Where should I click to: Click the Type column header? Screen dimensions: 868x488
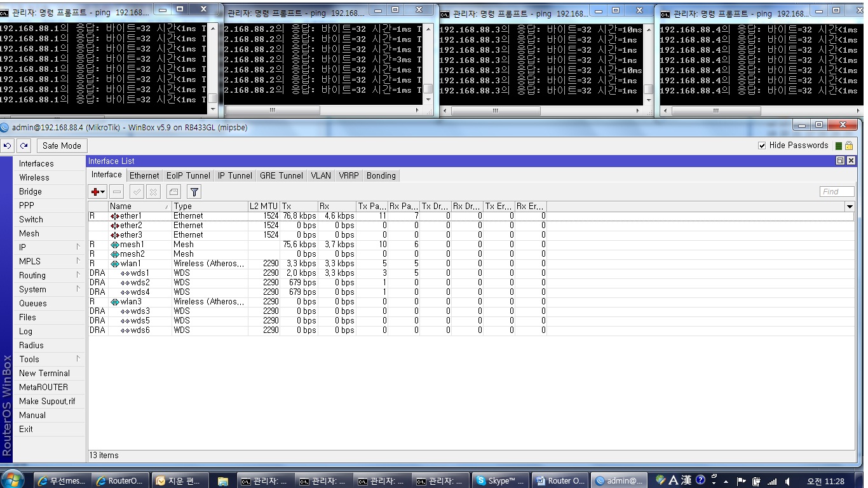[210, 207]
